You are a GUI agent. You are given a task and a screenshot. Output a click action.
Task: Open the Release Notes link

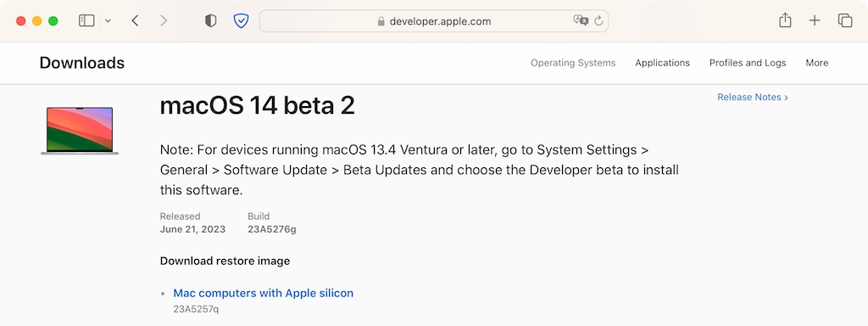pos(753,97)
